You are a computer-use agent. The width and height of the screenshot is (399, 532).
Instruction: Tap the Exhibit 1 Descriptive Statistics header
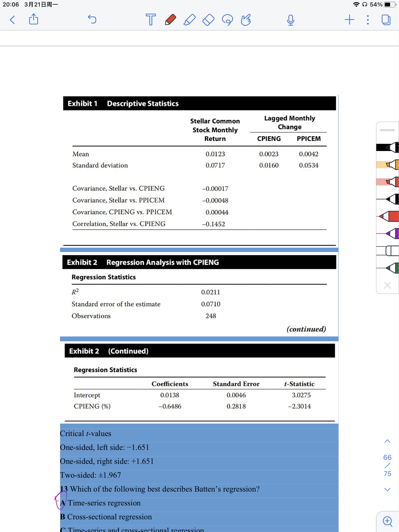click(x=199, y=103)
